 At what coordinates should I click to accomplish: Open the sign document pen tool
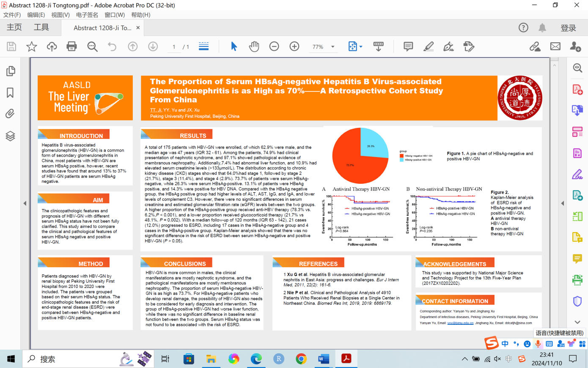(x=448, y=47)
